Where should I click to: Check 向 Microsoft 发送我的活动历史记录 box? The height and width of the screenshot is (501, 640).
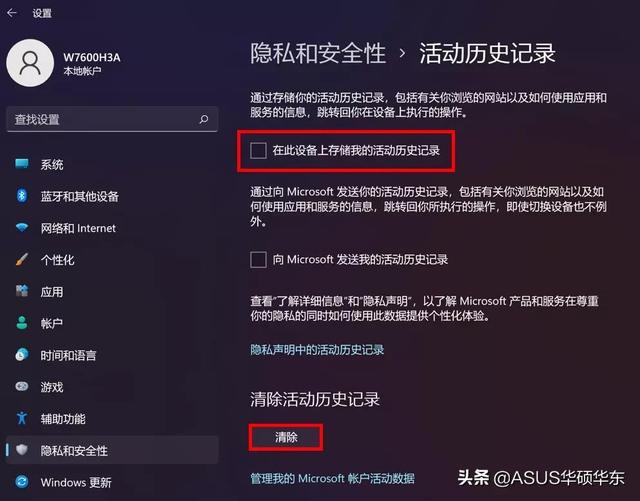(x=258, y=260)
